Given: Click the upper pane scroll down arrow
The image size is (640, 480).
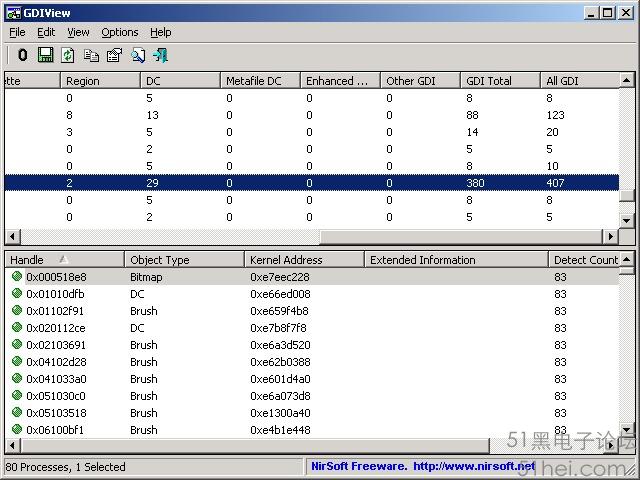Looking at the screenshot, I should tap(627, 220).
